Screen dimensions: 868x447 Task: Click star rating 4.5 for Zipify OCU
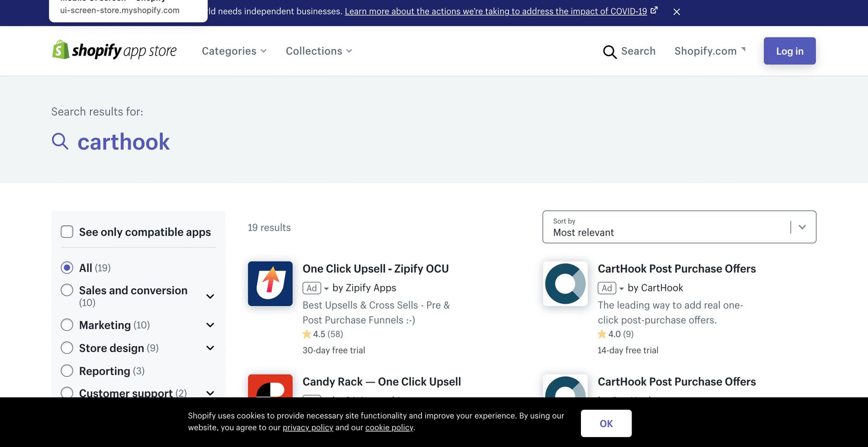pyautogui.click(x=323, y=334)
